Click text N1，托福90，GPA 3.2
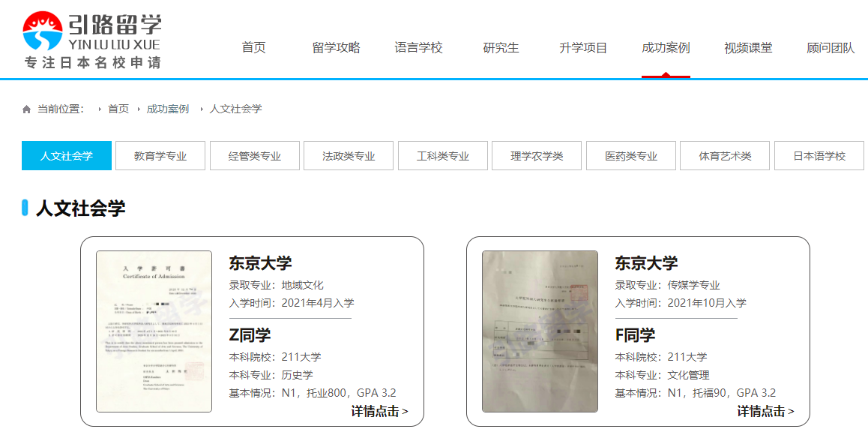This screenshot has width=868, height=432. pyautogui.click(x=722, y=393)
